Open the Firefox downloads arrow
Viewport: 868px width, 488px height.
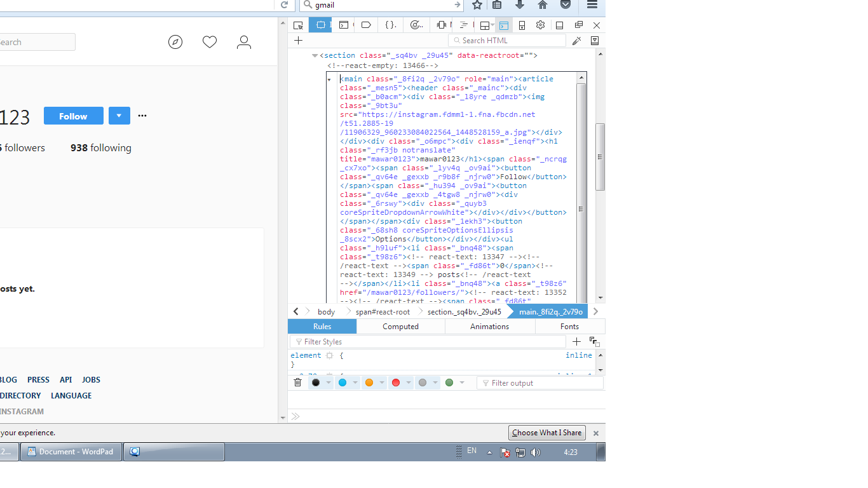[x=520, y=5]
